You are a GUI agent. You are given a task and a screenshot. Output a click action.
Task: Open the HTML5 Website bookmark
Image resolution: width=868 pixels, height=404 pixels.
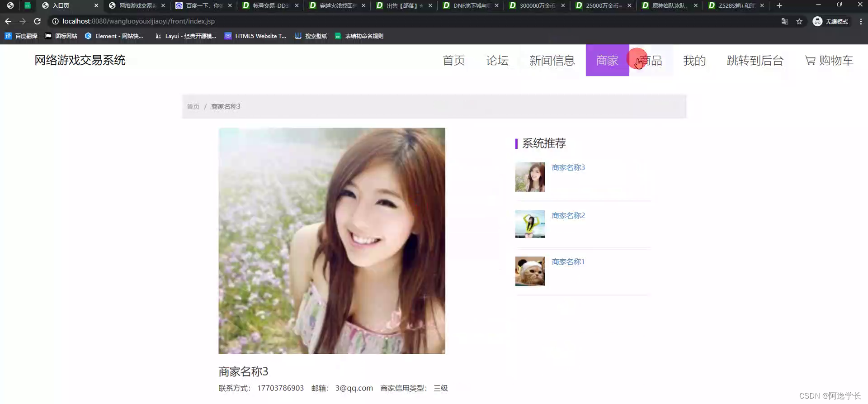point(255,36)
